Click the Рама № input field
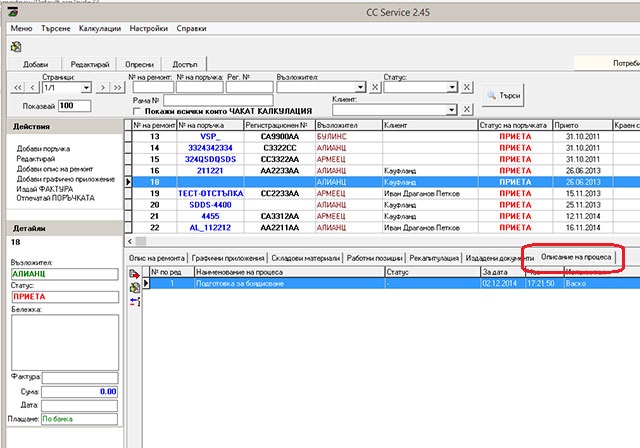Image resolution: width=640 pixels, height=448 pixels. pos(218,100)
